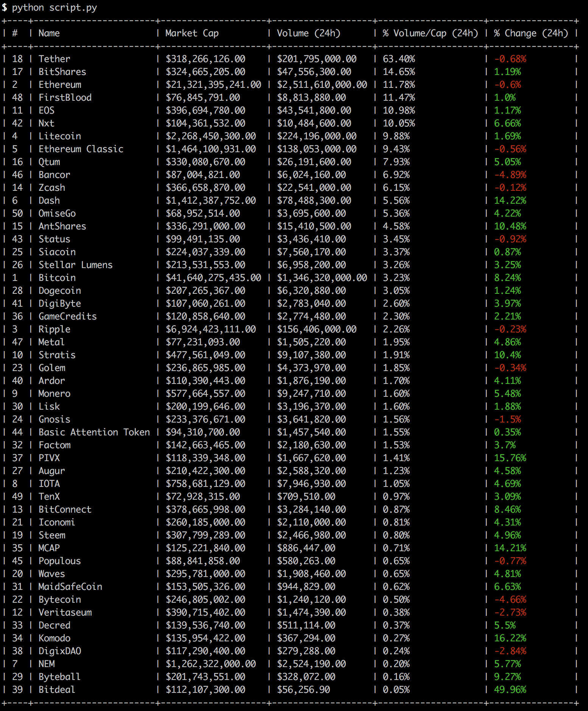This screenshot has height=711, width=588.
Task: Click MCAP 14.21% change value
Action: point(510,548)
